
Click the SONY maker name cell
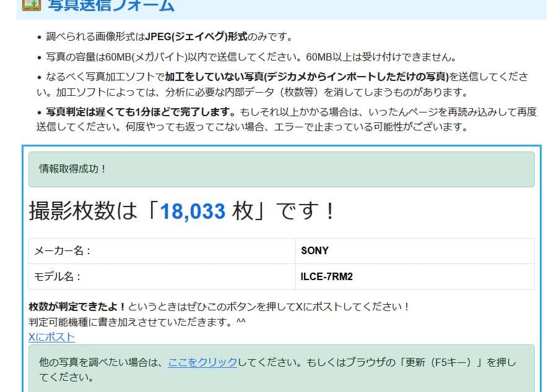(x=314, y=251)
